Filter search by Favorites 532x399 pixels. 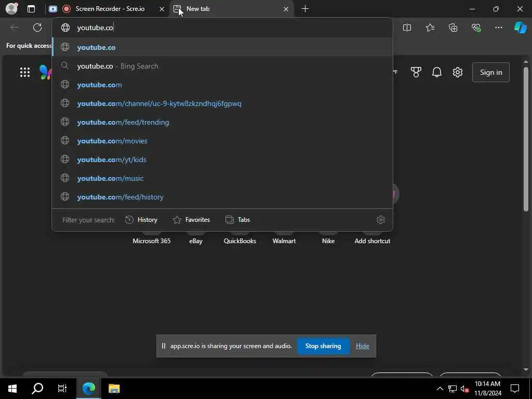point(191,220)
